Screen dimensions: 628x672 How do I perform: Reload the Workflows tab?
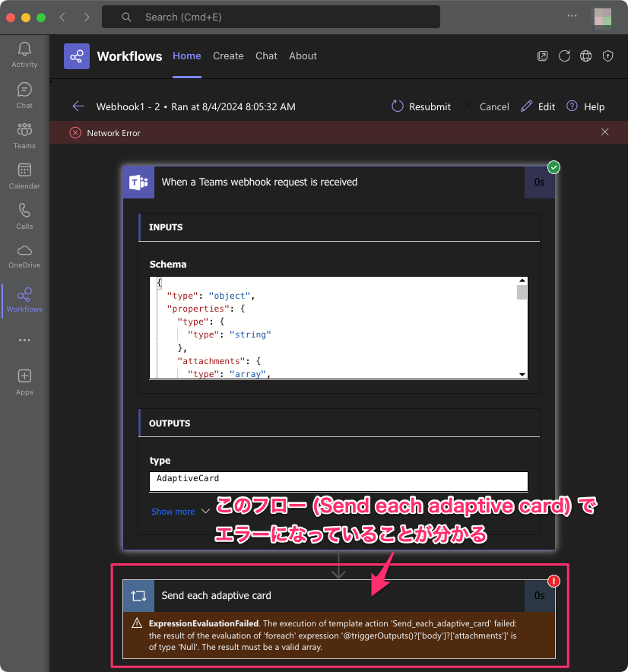click(564, 56)
